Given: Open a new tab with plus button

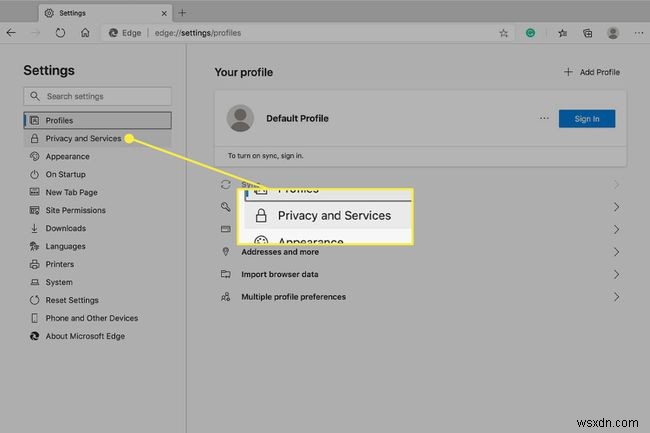Looking at the screenshot, I should tap(182, 13).
